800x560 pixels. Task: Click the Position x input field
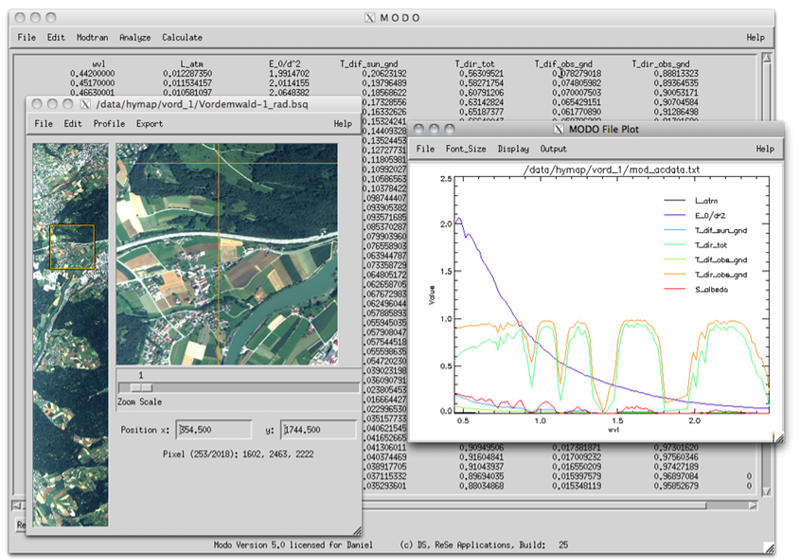[214, 429]
